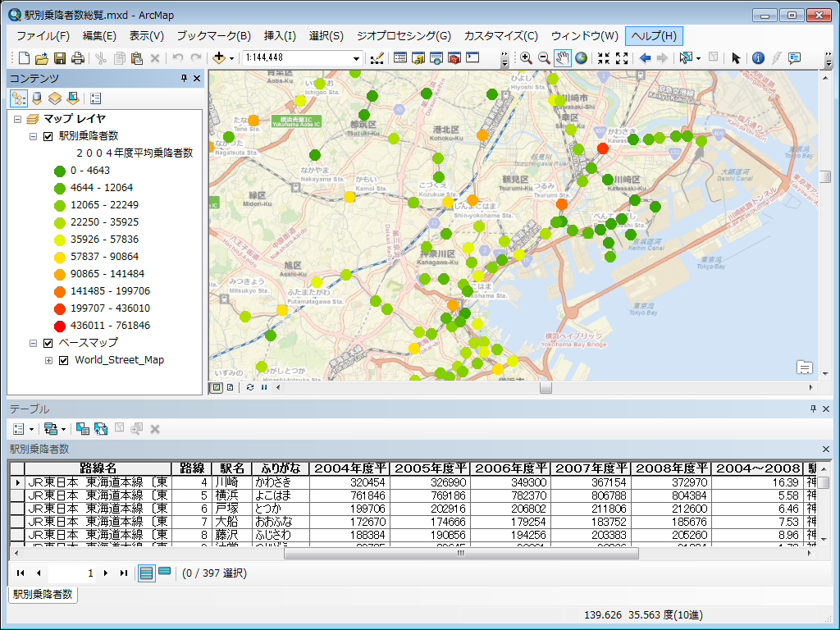Image resolution: width=840 pixels, height=630 pixels.
Task: Open the Add Data dropdown arrow
Action: (x=231, y=58)
